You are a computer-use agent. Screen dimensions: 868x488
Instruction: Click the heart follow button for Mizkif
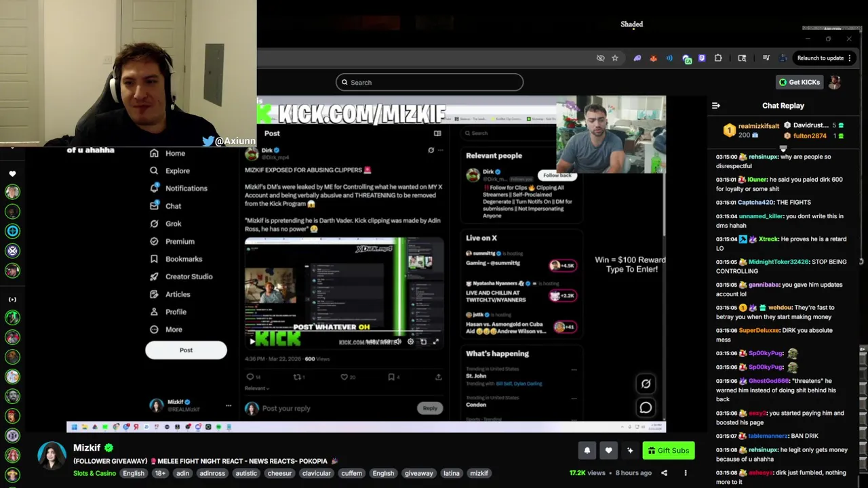click(x=608, y=450)
